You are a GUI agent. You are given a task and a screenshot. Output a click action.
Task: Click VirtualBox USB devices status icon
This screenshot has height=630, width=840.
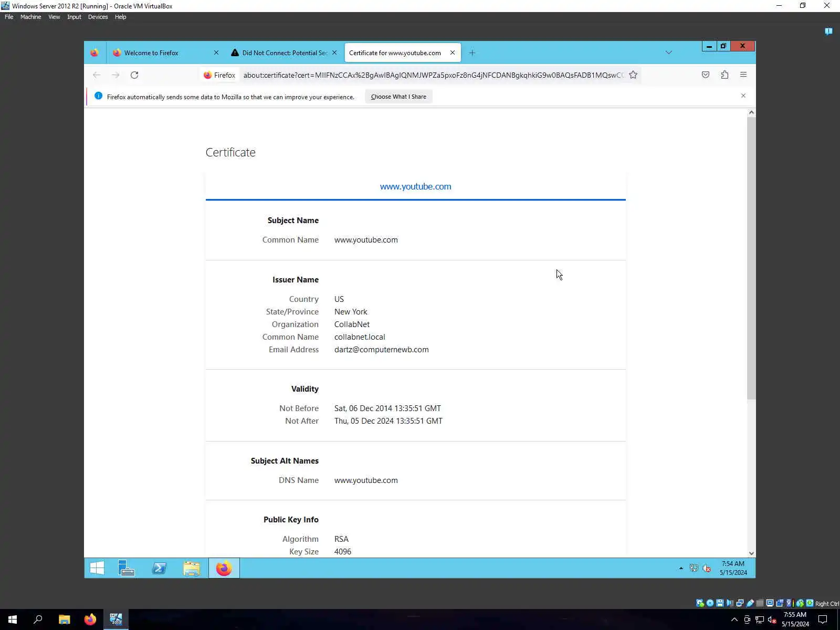point(750,603)
